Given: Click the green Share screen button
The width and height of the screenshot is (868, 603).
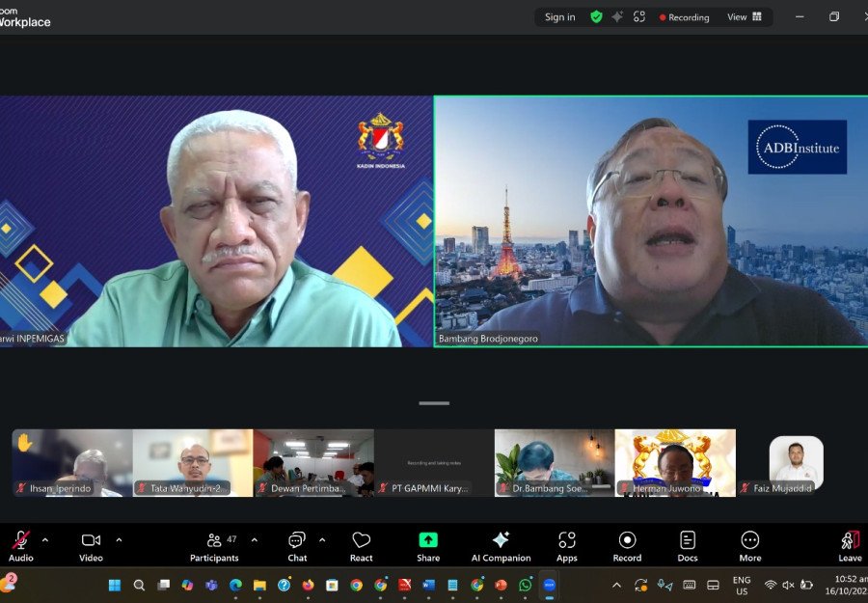Looking at the screenshot, I should click(428, 546).
